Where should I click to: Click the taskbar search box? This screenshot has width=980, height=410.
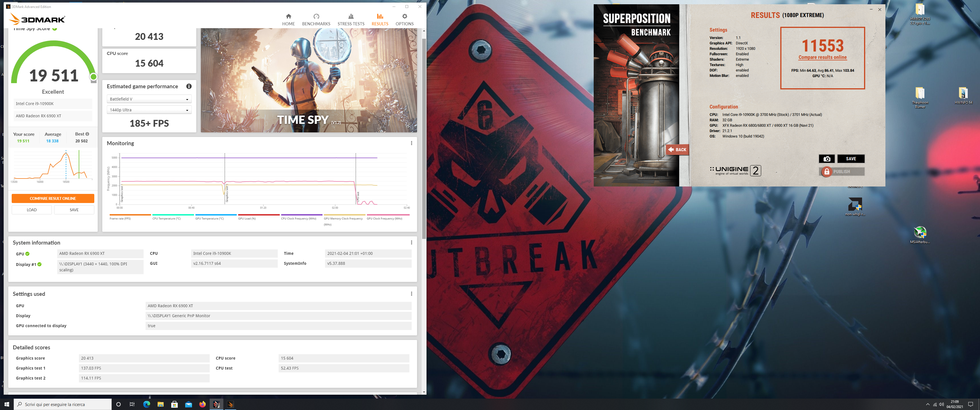(63, 404)
